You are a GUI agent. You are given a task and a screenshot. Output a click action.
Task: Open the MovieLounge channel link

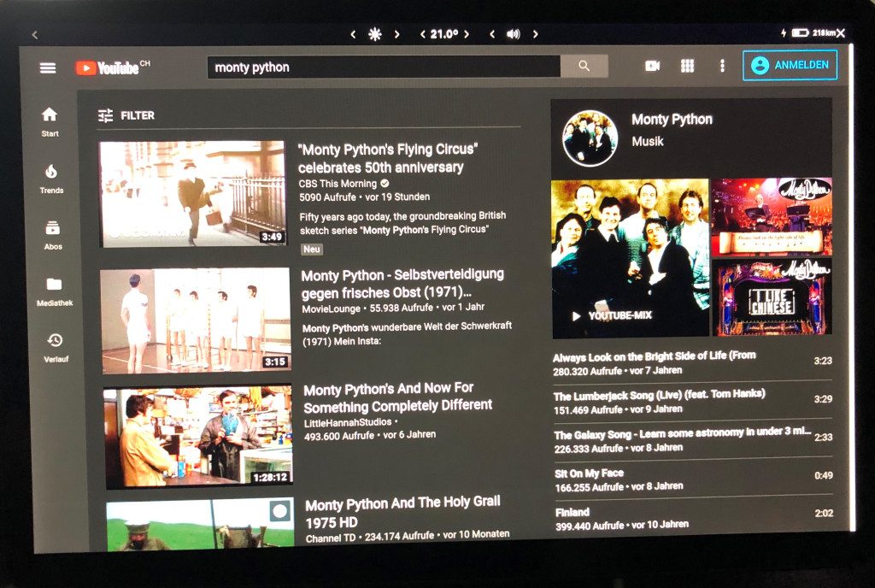[x=331, y=309]
